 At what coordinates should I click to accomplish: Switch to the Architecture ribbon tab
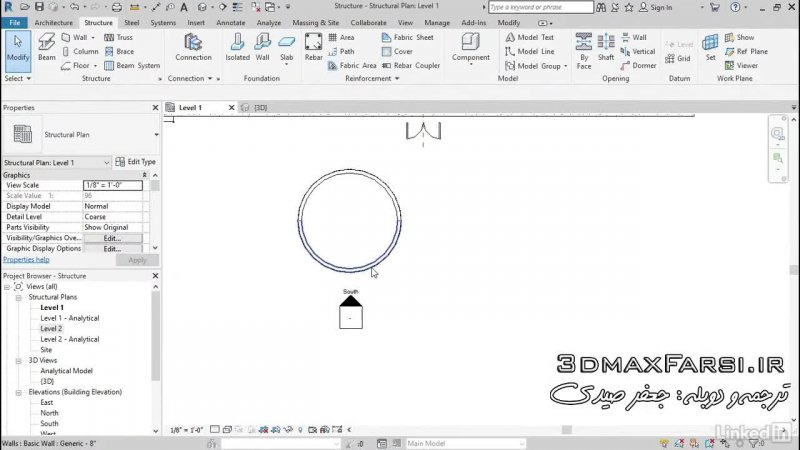tap(53, 22)
